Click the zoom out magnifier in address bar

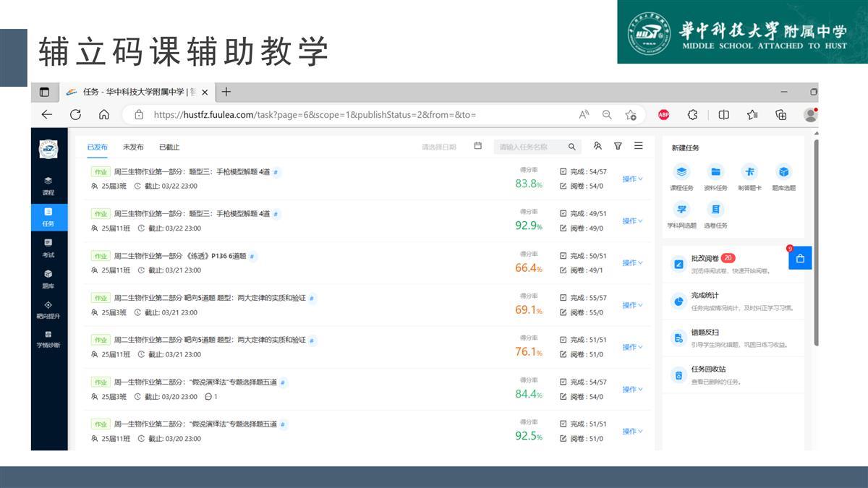[x=607, y=114]
